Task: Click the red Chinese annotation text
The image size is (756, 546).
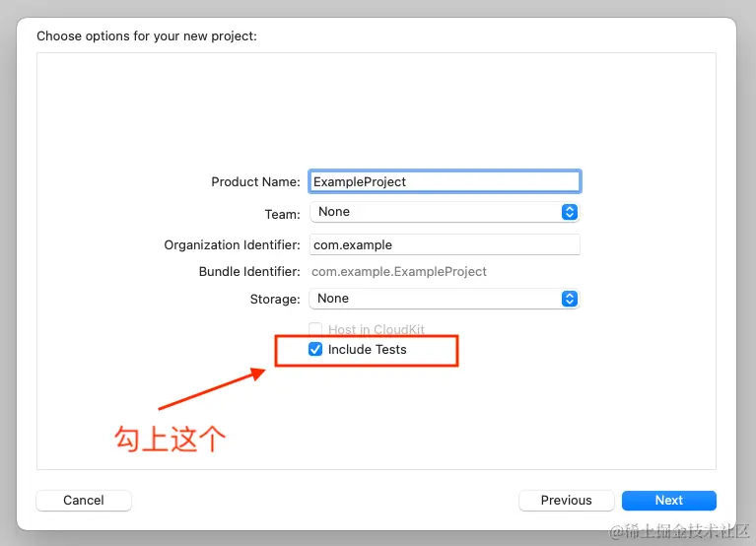Action: [170, 439]
